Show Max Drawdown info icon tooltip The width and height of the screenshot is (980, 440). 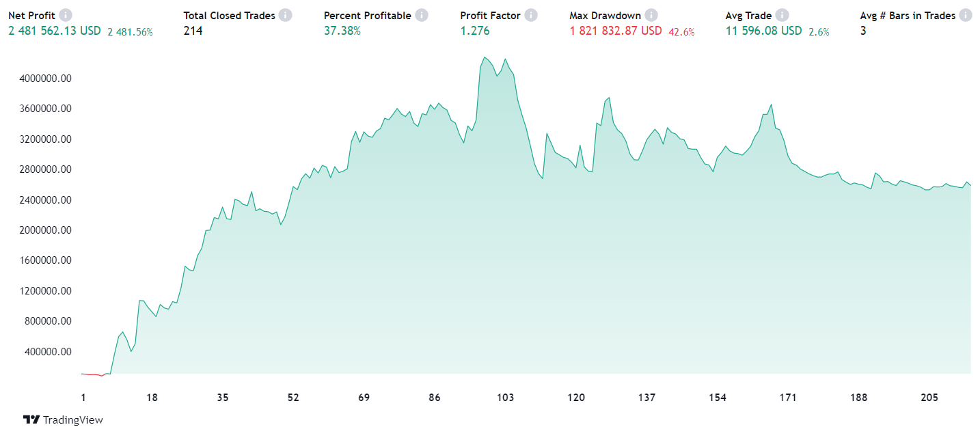coord(651,15)
